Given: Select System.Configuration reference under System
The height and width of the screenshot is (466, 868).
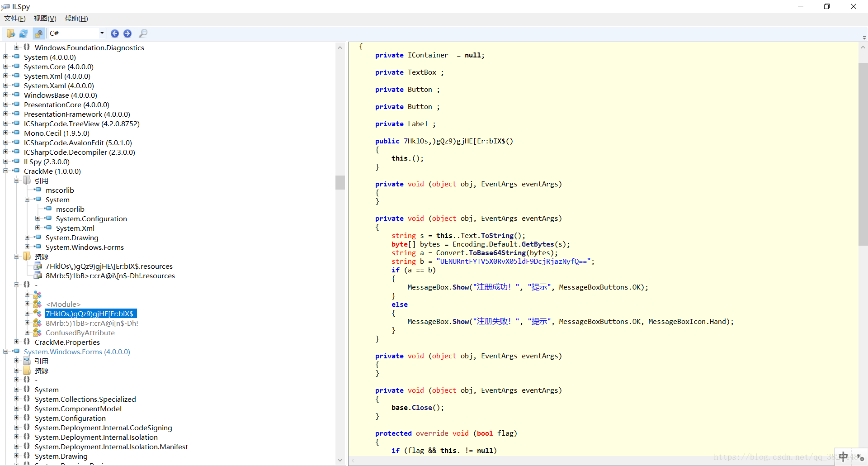Looking at the screenshot, I should click(91, 219).
